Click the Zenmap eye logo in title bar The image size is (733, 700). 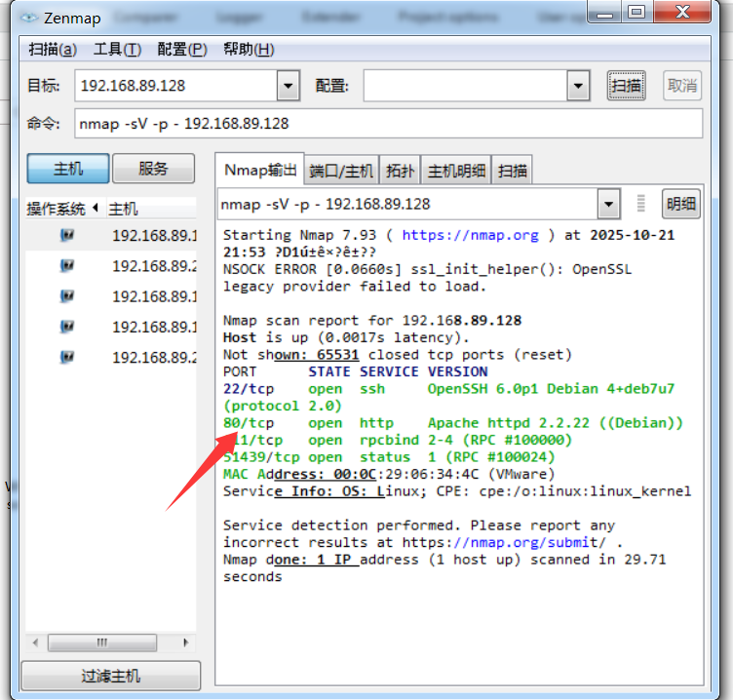[x=29, y=18]
